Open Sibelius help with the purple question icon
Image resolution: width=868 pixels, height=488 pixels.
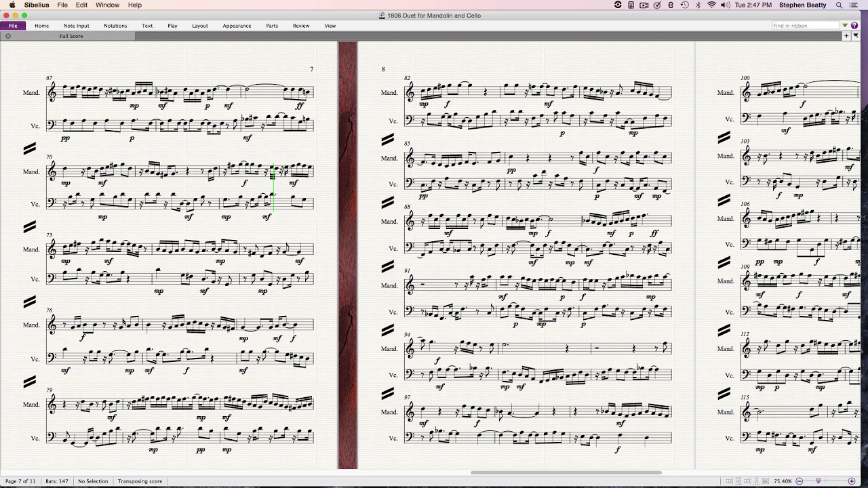[854, 26]
